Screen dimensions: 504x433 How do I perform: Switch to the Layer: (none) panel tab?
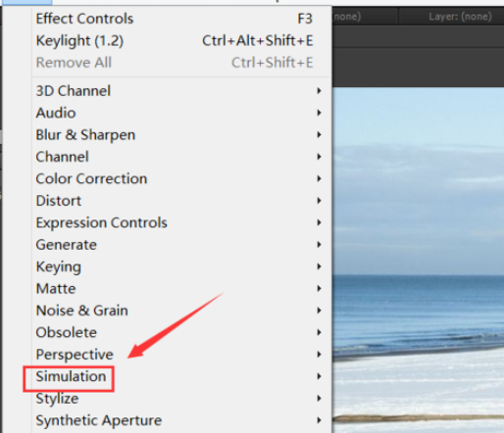point(460,17)
